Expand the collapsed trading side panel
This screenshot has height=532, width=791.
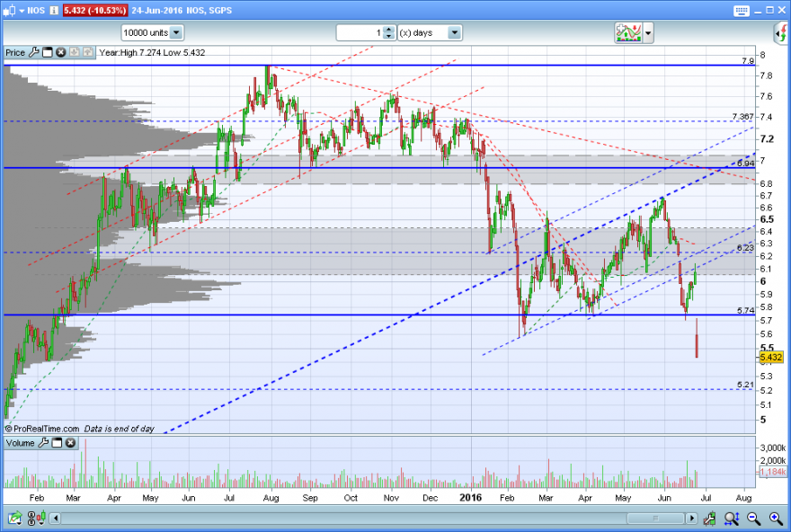tap(782, 33)
